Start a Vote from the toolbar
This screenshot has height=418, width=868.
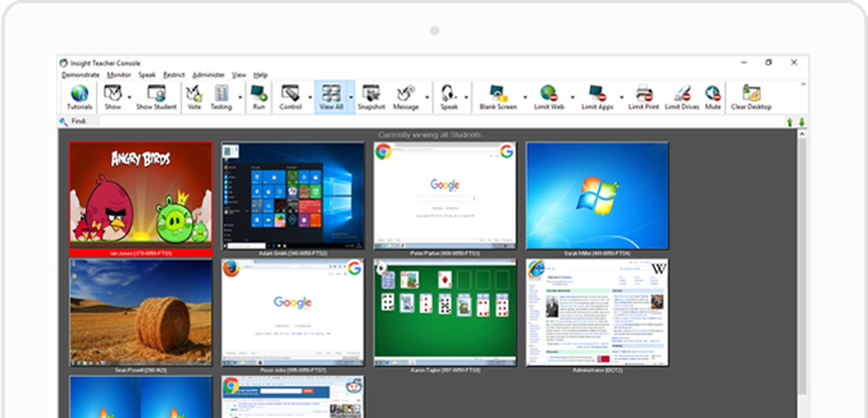194,93
